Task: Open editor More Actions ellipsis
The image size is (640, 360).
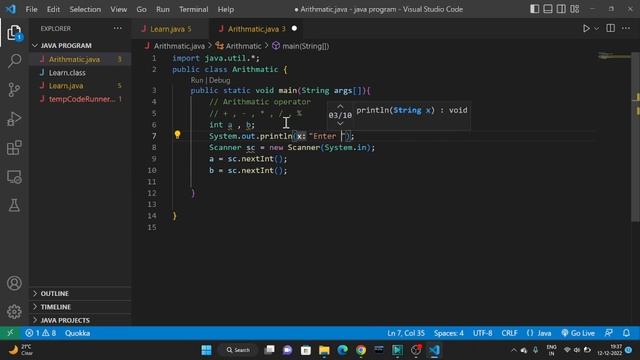Action: pos(626,28)
